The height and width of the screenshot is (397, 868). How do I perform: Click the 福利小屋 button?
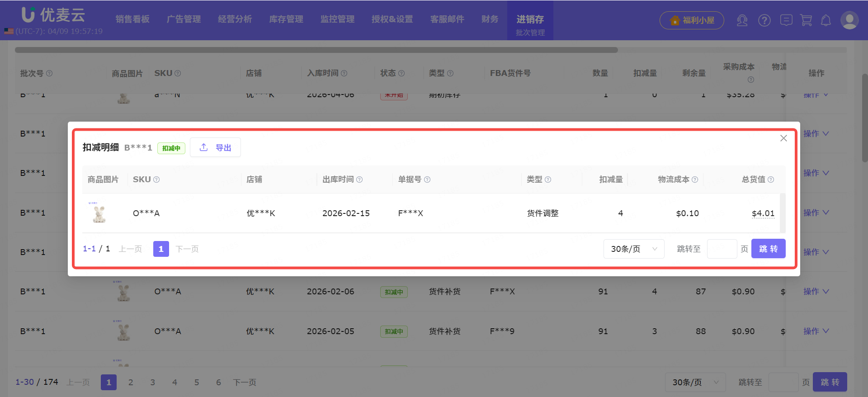click(692, 20)
